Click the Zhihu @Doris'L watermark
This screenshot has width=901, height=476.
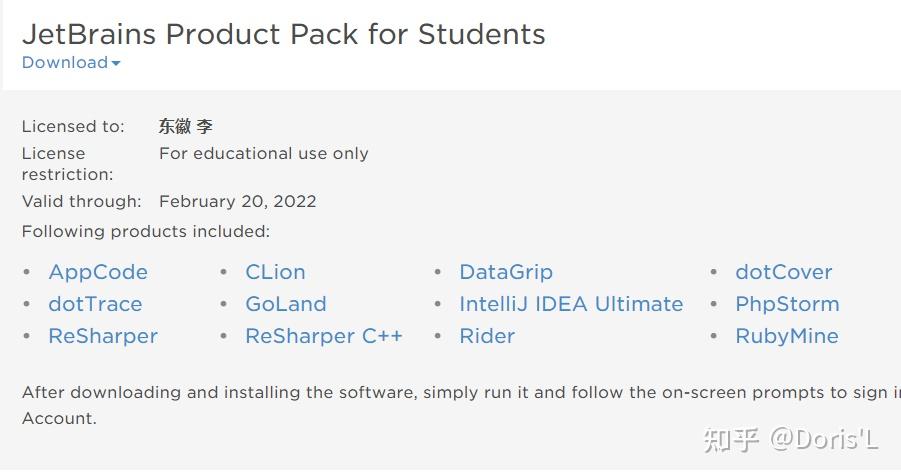(x=791, y=439)
